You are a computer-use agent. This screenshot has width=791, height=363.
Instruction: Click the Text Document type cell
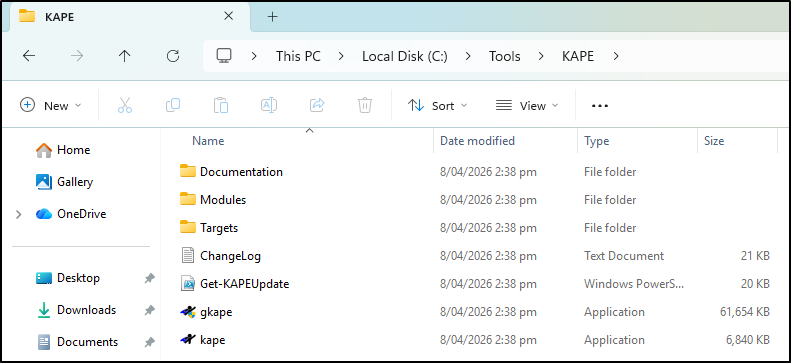[624, 256]
